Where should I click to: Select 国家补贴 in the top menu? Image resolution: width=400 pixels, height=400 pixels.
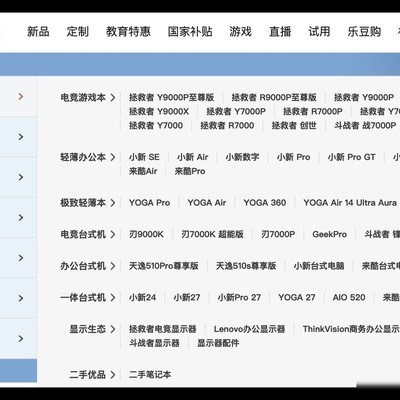pyautogui.click(x=190, y=32)
